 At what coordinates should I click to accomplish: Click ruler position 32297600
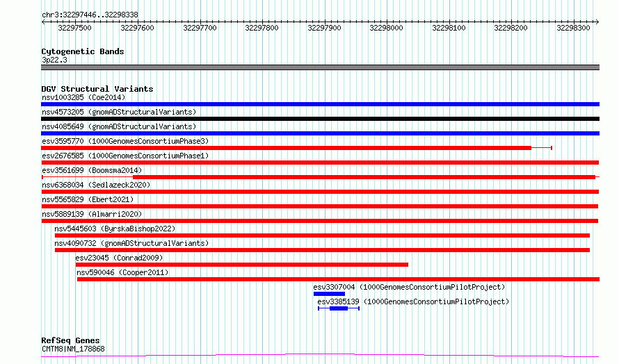pos(137,28)
